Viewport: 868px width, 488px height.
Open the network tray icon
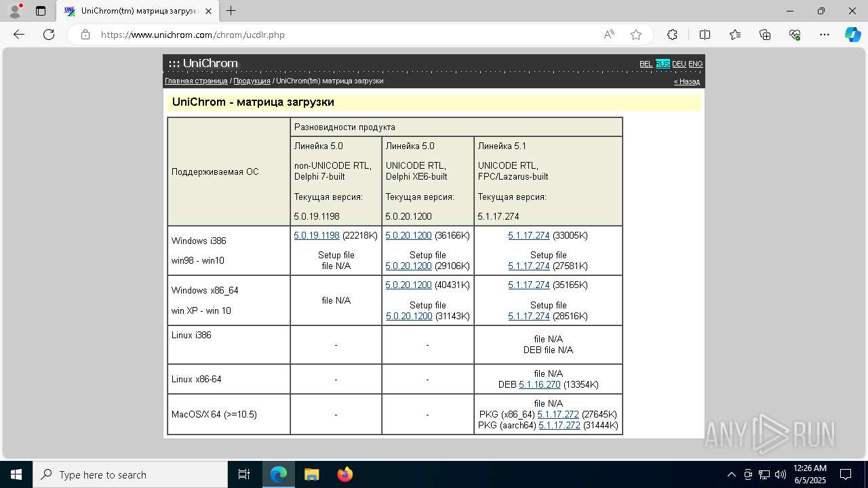pyautogui.click(x=764, y=474)
